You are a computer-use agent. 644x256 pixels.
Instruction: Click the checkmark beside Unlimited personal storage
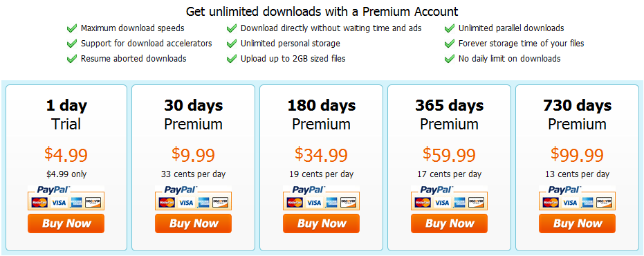pos(232,43)
